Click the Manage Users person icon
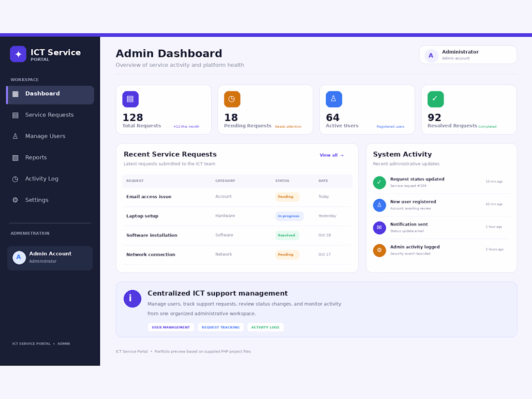The width and height of the screenshot is (532, 399). pyautogui.click(x=15, y=136)
